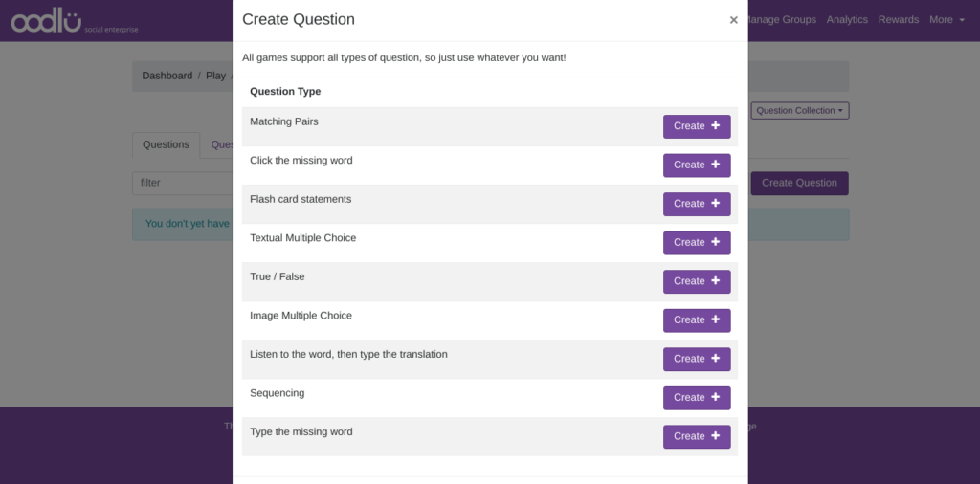Create a Type the missing word question
The width and height of the screenshot is (980, 484).
tap(696, 436)
